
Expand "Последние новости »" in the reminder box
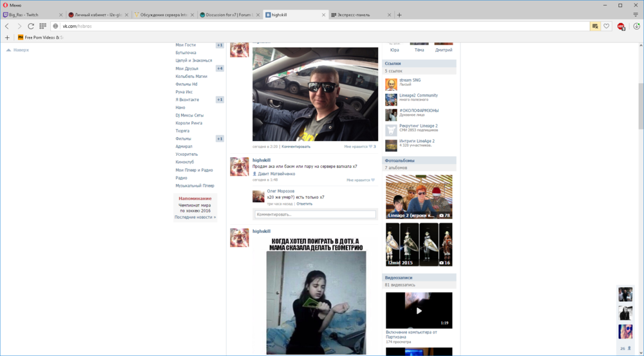click(x=194, y=217)
